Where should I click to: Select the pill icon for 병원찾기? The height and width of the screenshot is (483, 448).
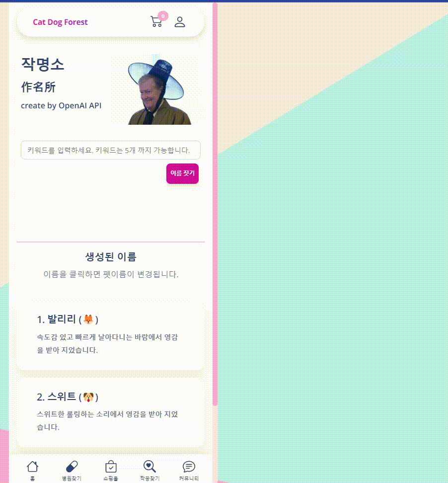(72, 467)
